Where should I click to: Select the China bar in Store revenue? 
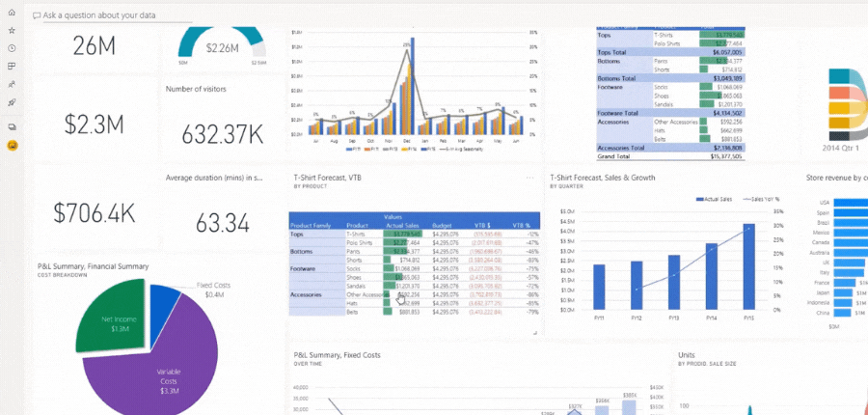tap(843, 313)
